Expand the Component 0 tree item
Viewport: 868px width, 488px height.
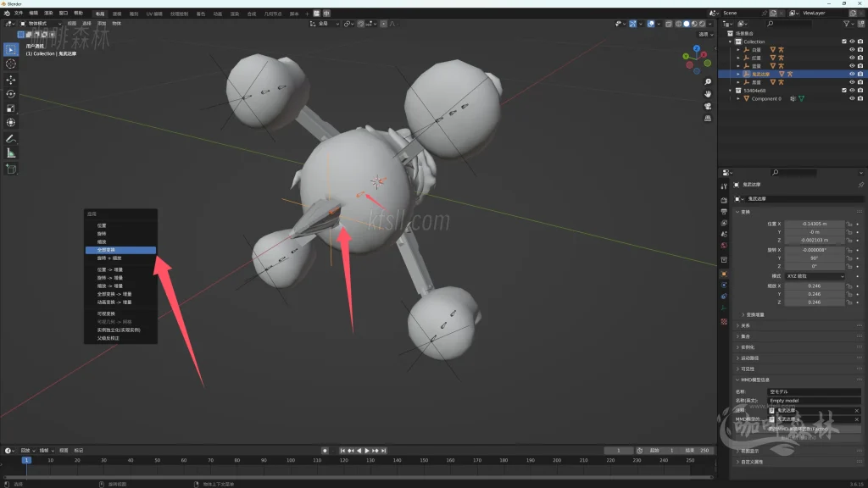[738, 99]
